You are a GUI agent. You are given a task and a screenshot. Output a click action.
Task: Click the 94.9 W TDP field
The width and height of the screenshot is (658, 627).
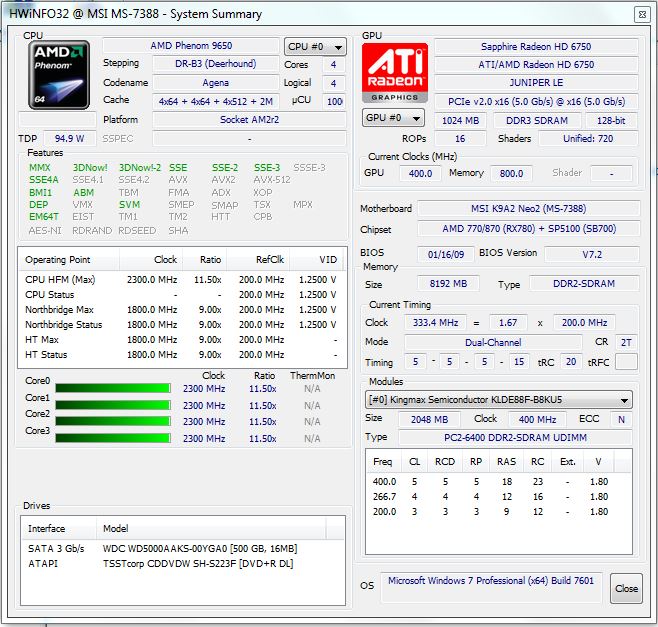tap(70, 138)
